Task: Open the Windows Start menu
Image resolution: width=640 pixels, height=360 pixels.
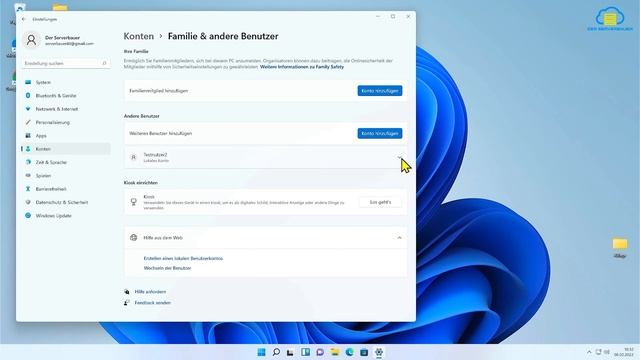Action: click(x=261, y=352)
